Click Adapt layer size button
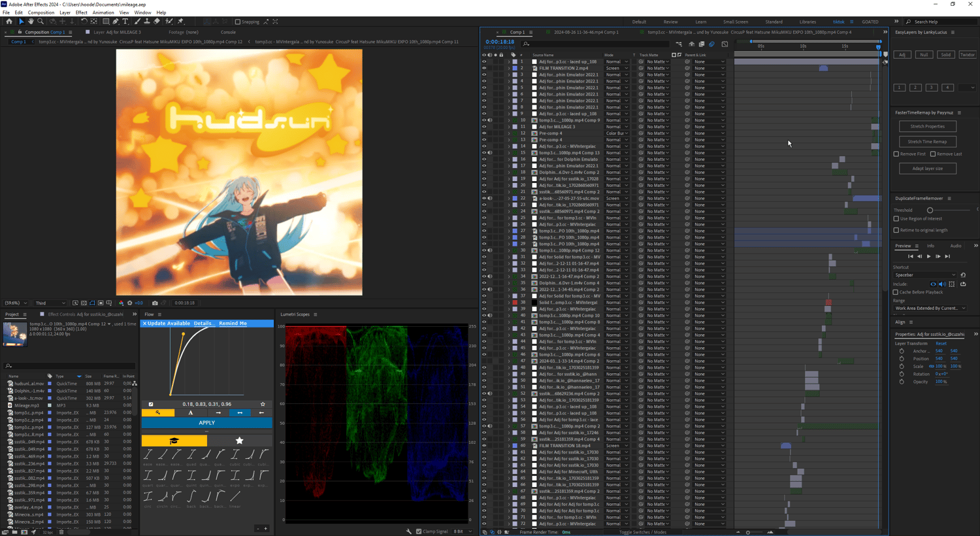This screenshot has width=980, height=536. pyautogui.click(x=927, y=168)
